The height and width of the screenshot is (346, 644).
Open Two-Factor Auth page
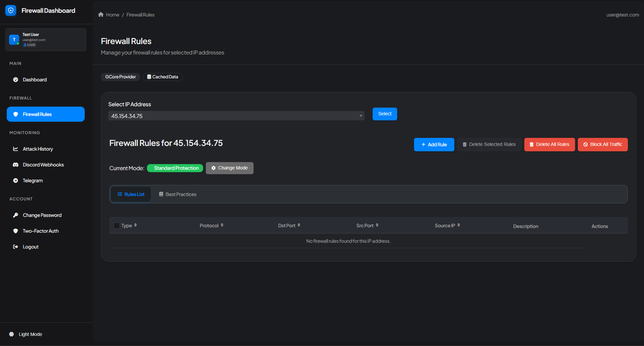[46, 231]
